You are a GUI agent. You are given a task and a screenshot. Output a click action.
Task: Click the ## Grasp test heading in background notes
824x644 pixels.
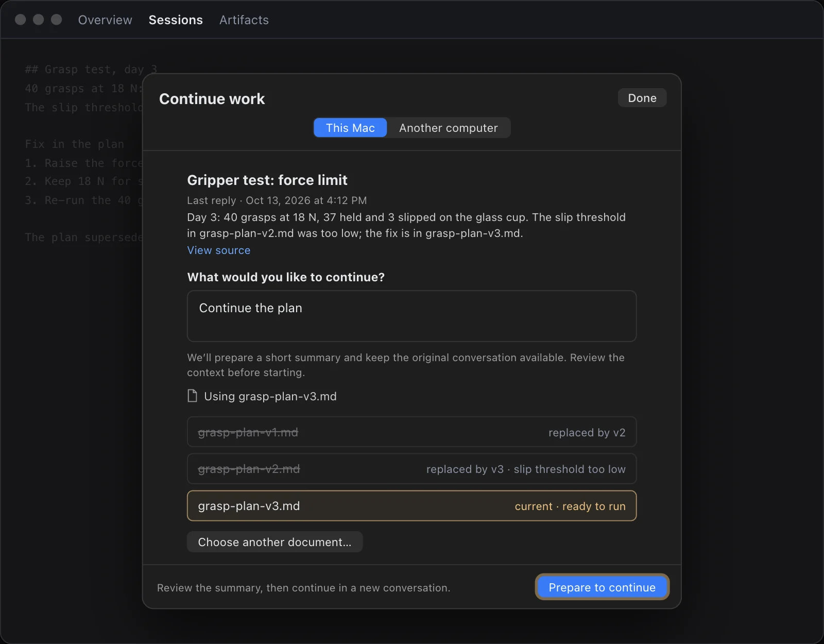(91, 70)
